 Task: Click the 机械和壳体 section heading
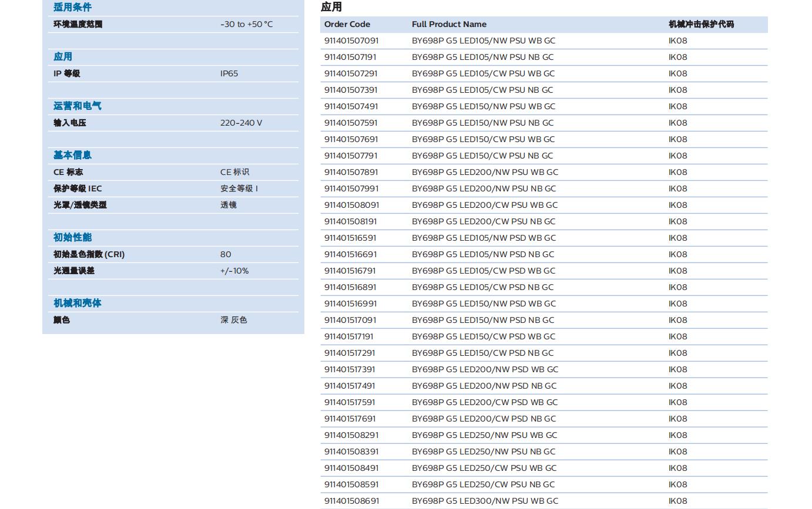78,303
